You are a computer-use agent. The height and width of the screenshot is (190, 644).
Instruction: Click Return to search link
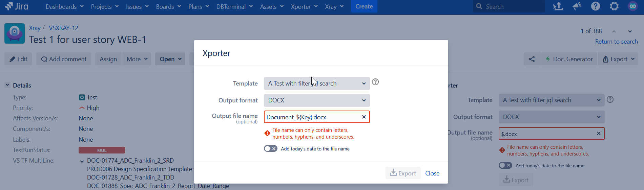coord(616,42)
